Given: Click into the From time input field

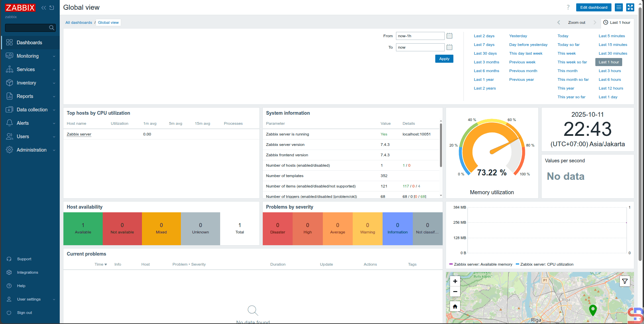Looking at the screenshot, I should click(420, 36).
